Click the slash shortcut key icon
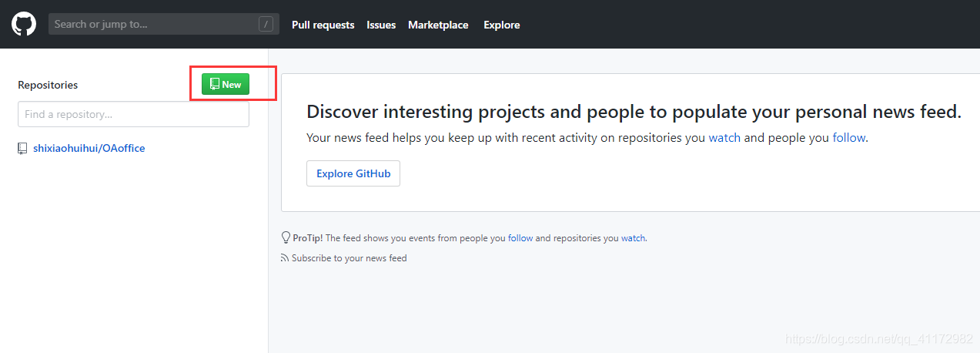The image size is (980, 353). point(266,24)
